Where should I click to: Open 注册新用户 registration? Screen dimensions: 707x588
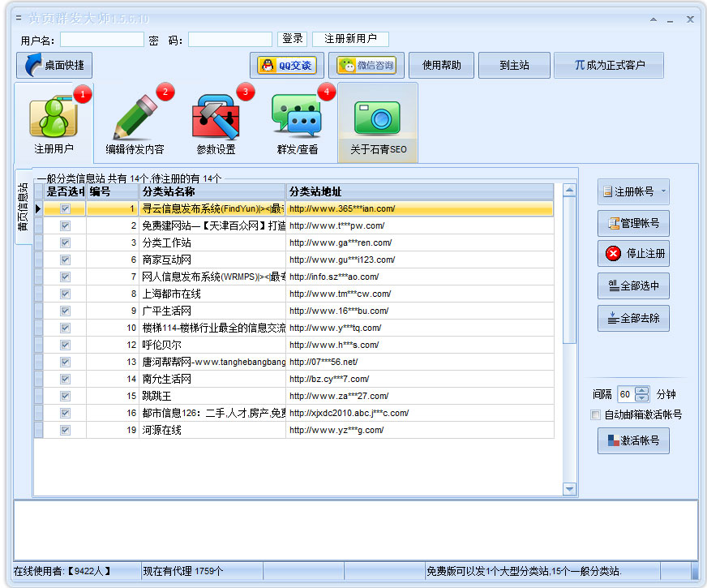click(x=350, y=38)
